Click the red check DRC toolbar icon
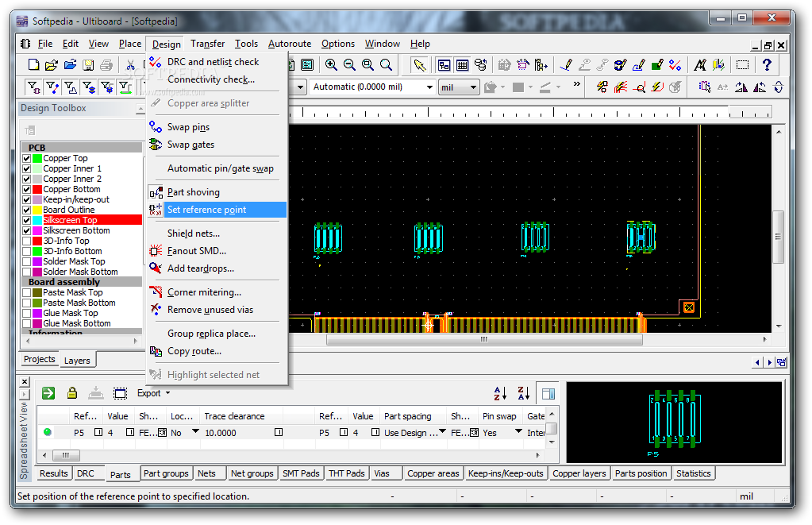 pos(675,65)
